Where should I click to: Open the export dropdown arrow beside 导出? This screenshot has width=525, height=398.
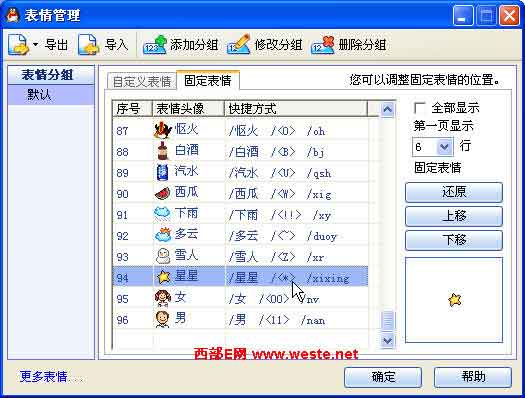(x=35, y=44)
